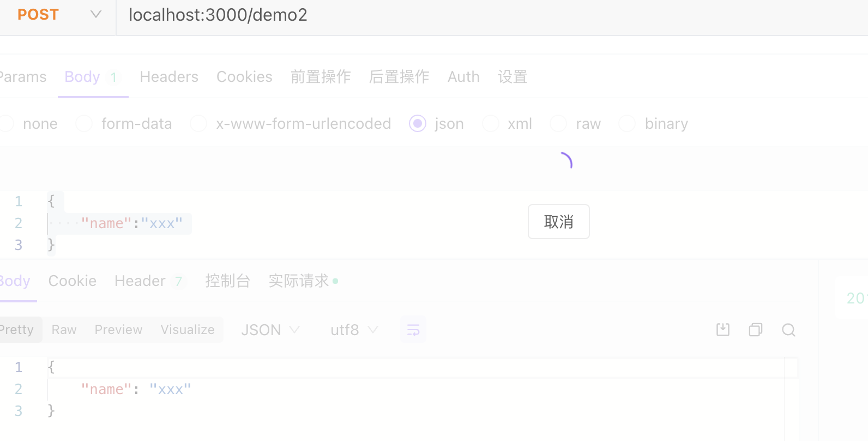The height and width of the screenshot is (441, 868).
Task: Choose the x-www-form-urlencoded radio option
Action: [198, 124]
